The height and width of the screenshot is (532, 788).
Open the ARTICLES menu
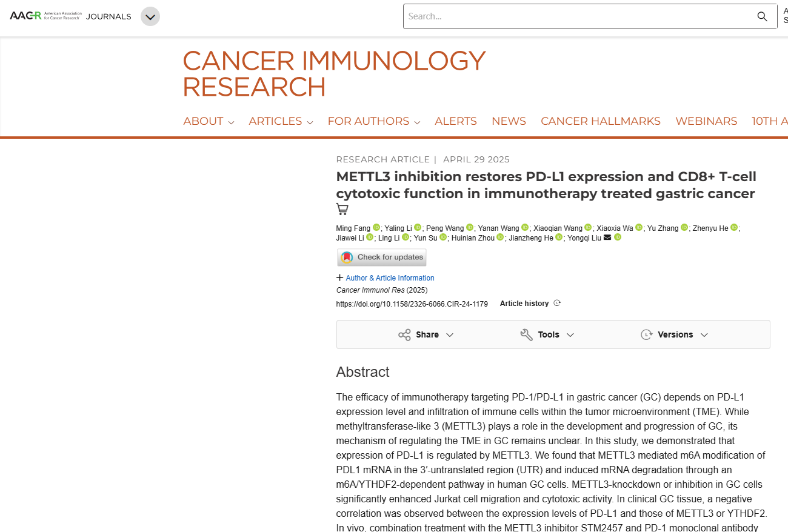coord(281,121)
